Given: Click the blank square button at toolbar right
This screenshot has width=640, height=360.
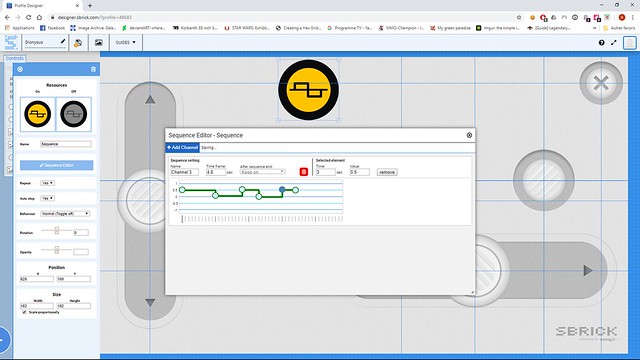Looking at the screenshot, I should 630,42.
